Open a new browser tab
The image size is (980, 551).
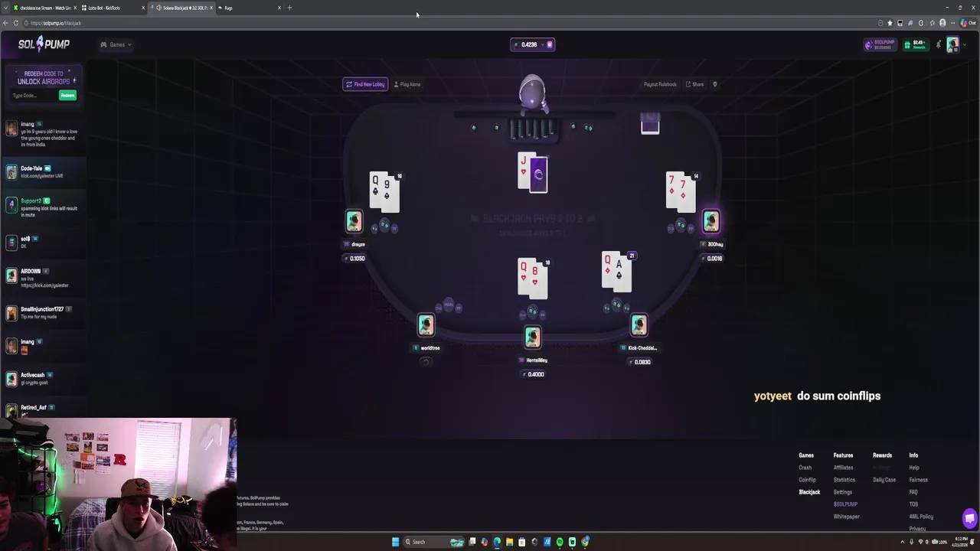click(x=289, y=8)
